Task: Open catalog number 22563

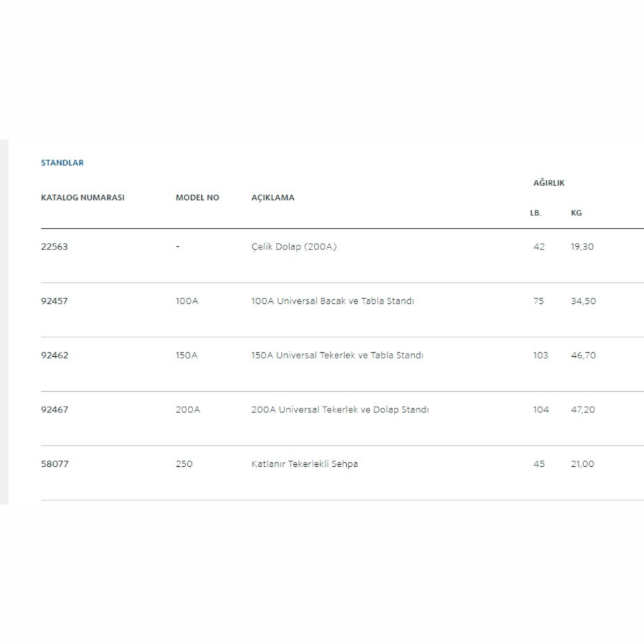Action: click(54, 247)
